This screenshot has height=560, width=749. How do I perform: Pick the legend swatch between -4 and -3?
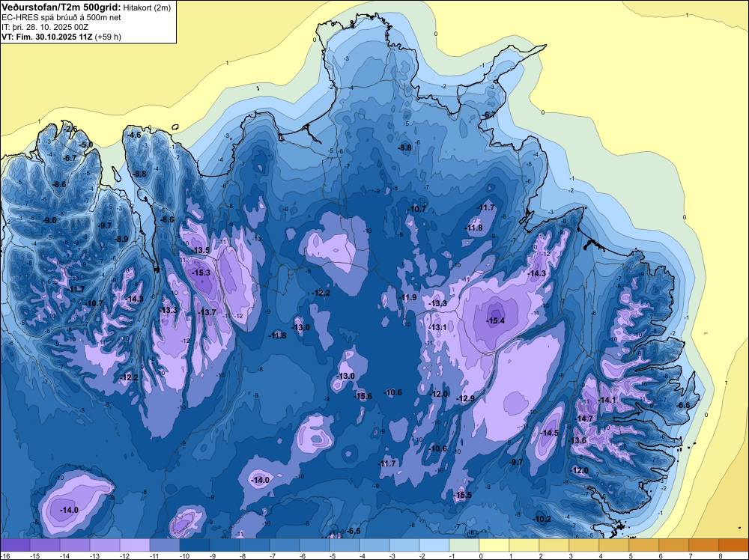pos(374,545)
